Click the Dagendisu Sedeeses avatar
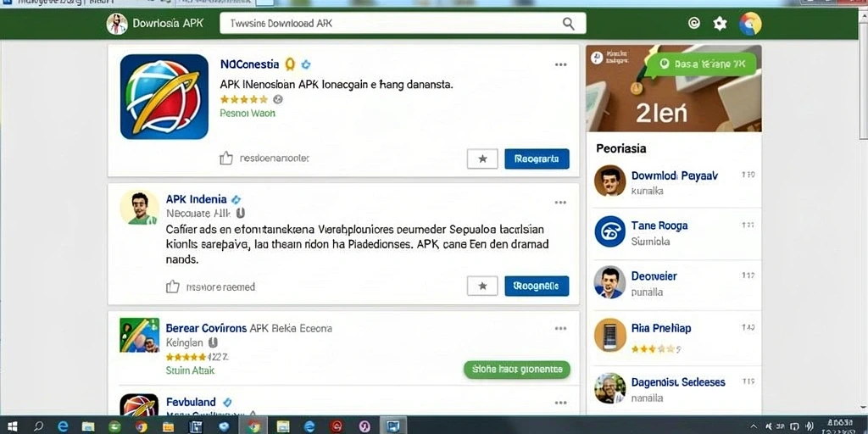Viewport: 868px width, 434px height. coord(609,388)
